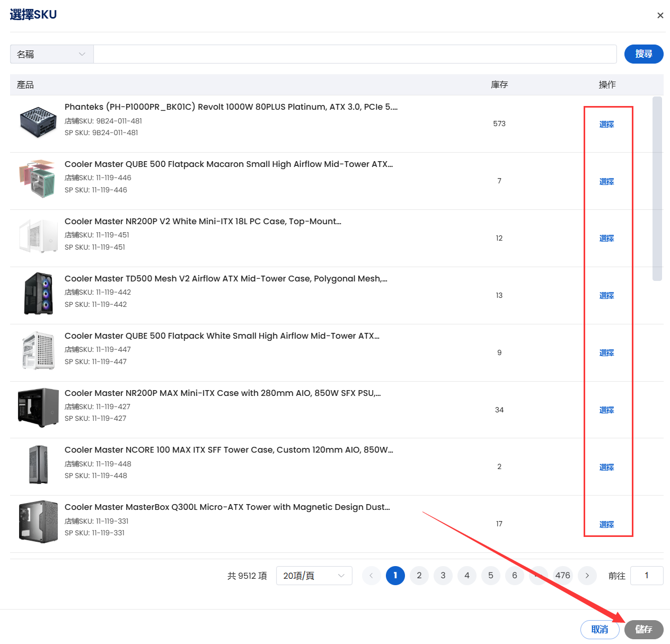This screenshot has width=670, height=644.
Task: Click the 搜尋 button
Action: (x=644, y=54)
